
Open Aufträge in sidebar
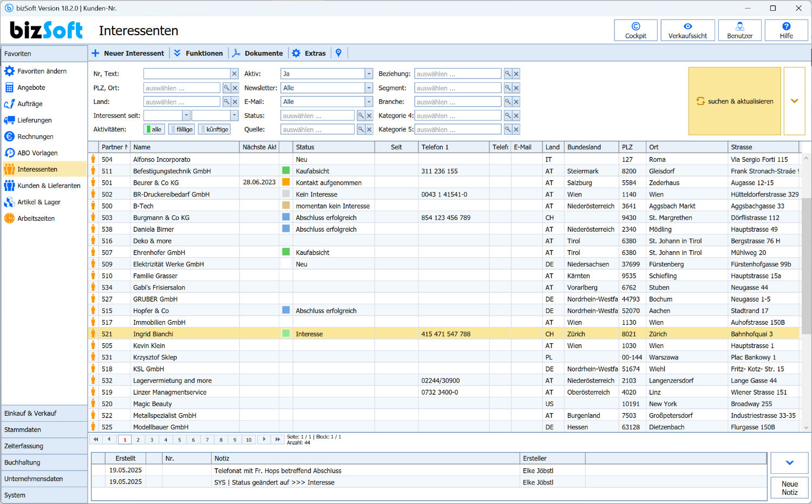click(x=30, y=103)
